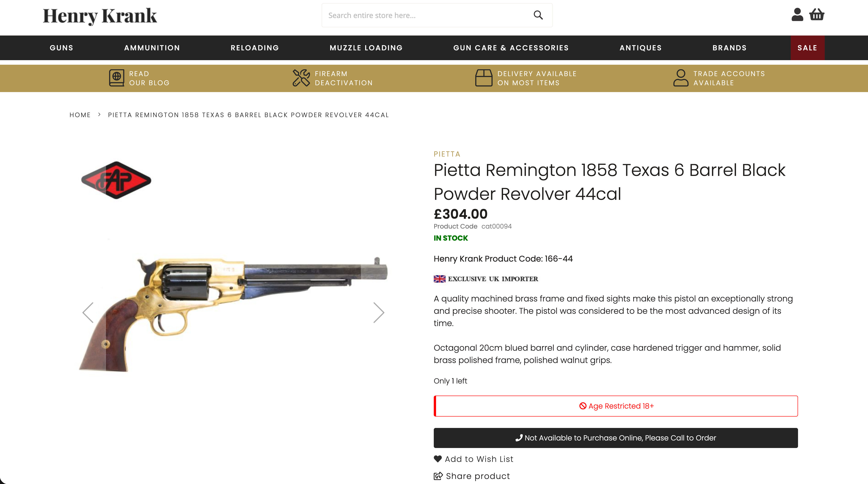Screen dimensions: 868x484
Task: Click the share product arrow icon
Action: (438, 476)
